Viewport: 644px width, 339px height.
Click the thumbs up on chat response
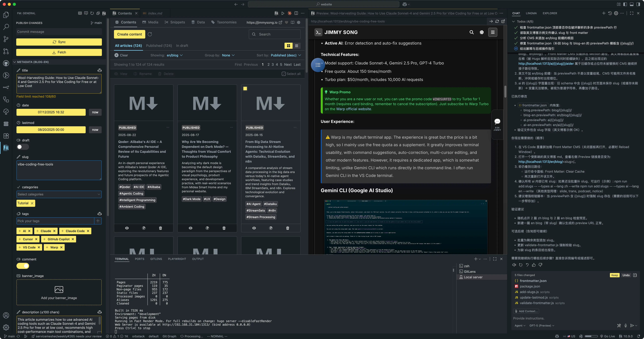(x=534, y=265)
